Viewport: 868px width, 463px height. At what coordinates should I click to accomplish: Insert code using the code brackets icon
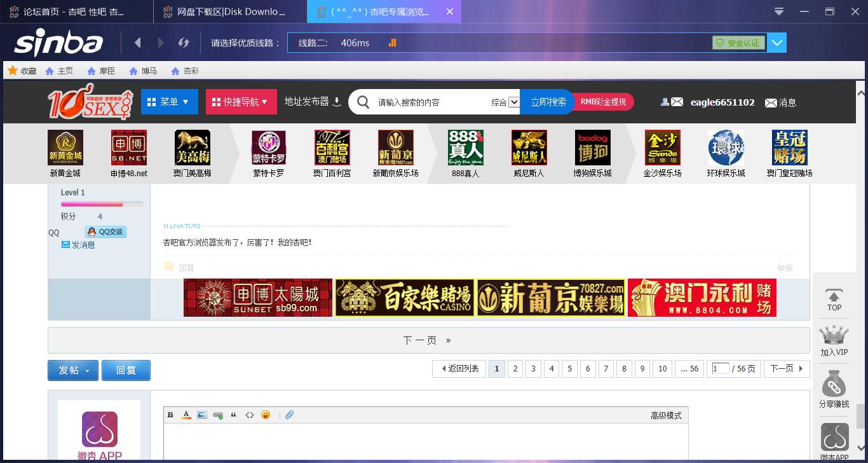tap(250, 415)
